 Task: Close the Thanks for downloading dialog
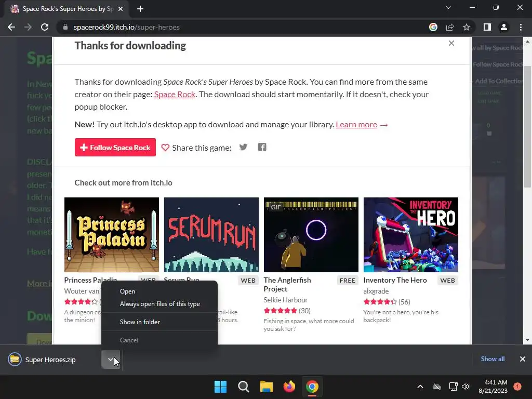click(x=451, y=43)
